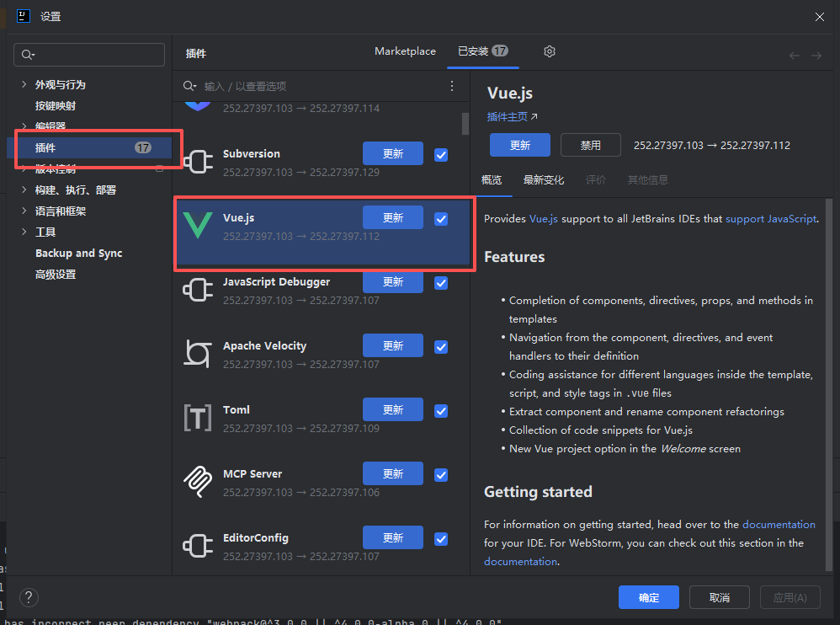This screenshot has width=840, height=625.
Task: Select Backup and Sync settings
Action: click(x=79, y=253)
